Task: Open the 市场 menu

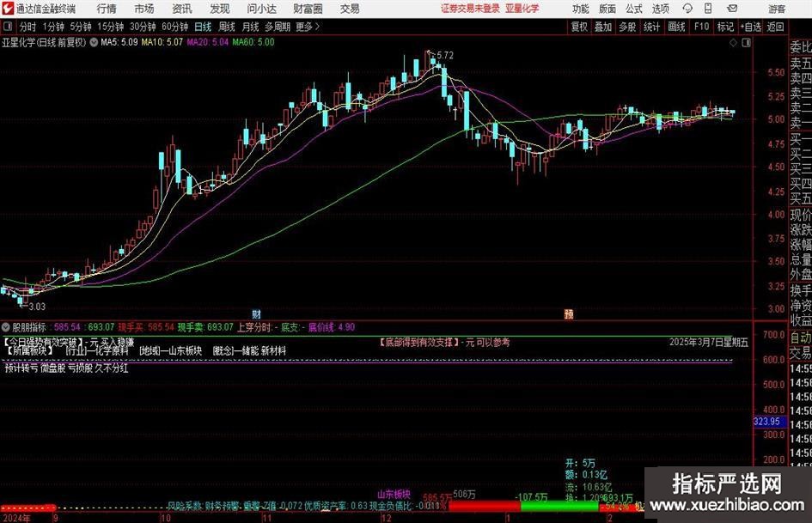Action: coord(144,9)
